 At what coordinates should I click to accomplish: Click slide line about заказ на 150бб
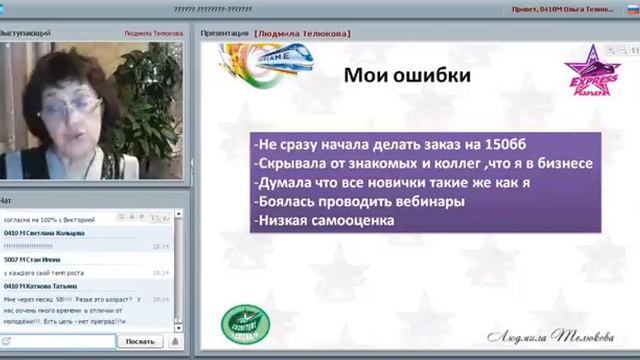point(390,144)
